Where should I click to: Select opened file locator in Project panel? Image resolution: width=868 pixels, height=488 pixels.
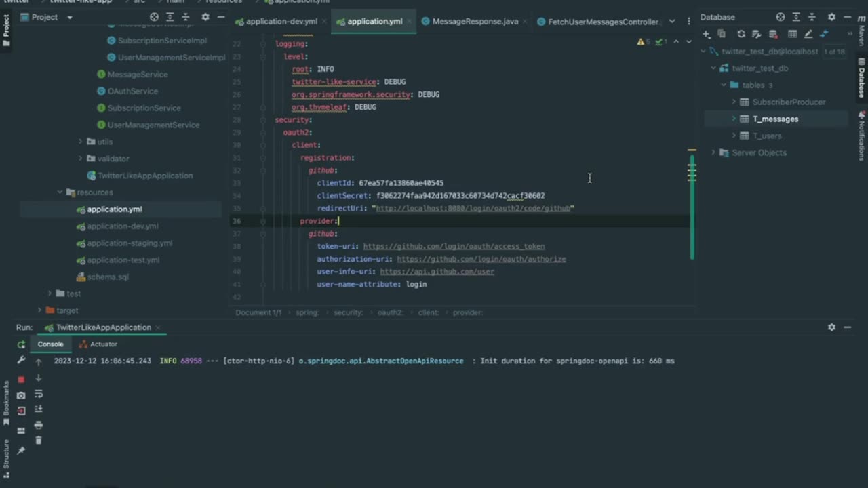click(154, 17)
